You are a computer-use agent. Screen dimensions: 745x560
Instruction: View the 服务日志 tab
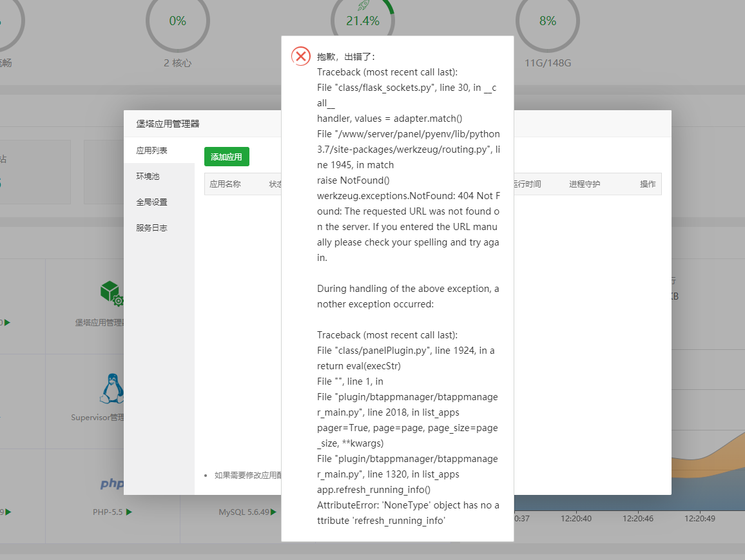pyautogui.click(x=159, y=227)
